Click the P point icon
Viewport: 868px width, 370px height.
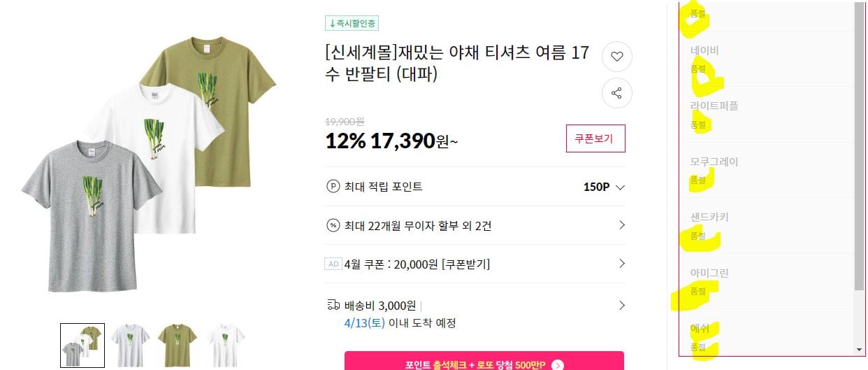[x=333, y=187]
